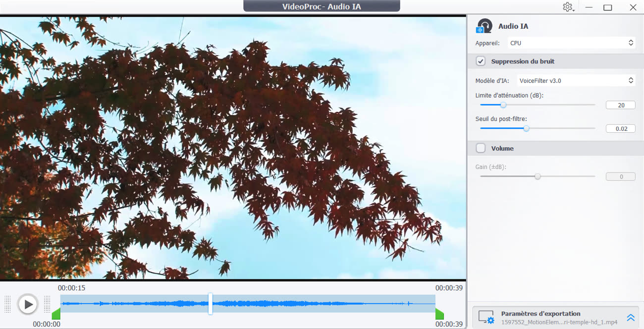Click the grip dots left of Play
644x329 pixels.
(x=7, y=304)
